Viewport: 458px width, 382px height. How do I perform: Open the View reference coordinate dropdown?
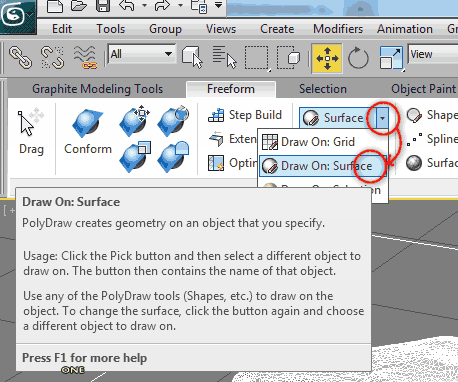pyautogui.click(x=433, y=54)
